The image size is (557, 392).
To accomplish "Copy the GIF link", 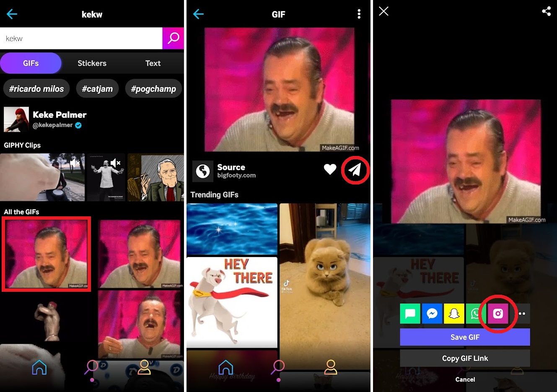I will pos(465,358).
